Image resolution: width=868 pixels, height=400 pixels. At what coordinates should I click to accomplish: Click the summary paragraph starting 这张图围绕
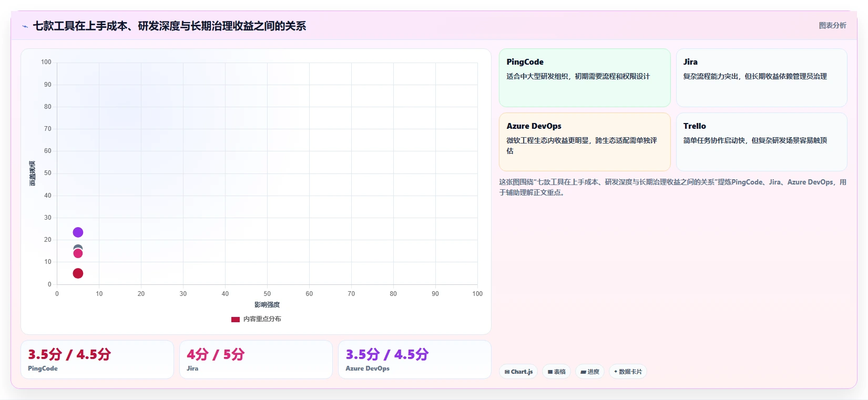672,187
